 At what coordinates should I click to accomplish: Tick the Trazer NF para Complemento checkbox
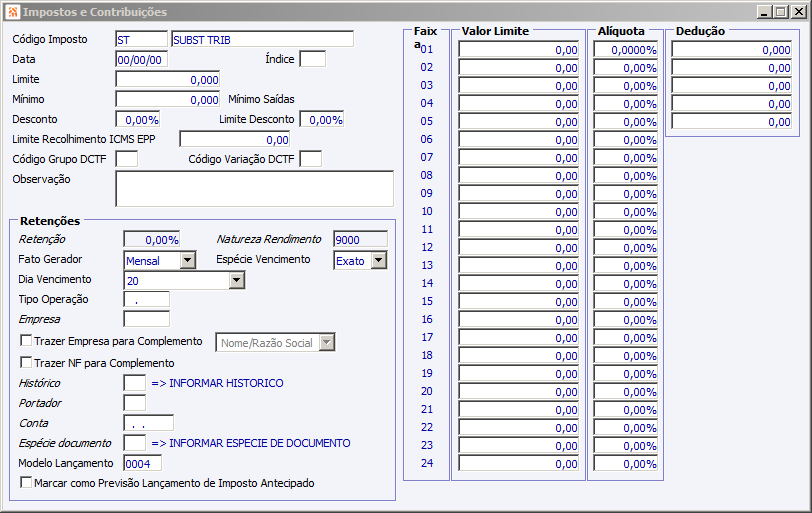pyautogui.click(x=26, y=362)
